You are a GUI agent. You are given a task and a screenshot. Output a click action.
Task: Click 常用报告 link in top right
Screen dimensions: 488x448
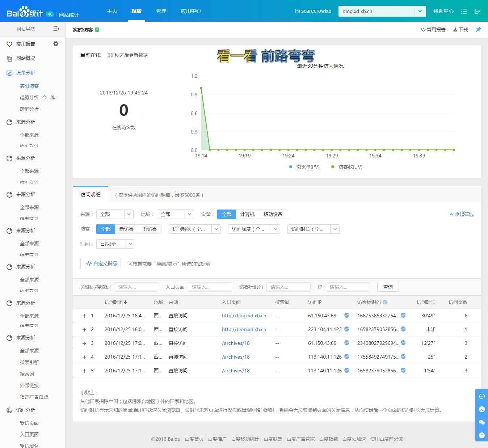coord(433,30)
